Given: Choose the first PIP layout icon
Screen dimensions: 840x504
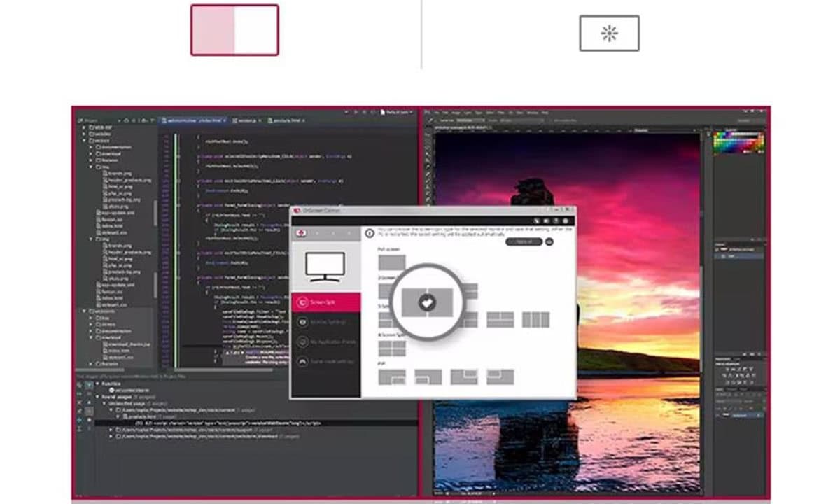Looking at the screenshot, I should click(x=392, y=377).
